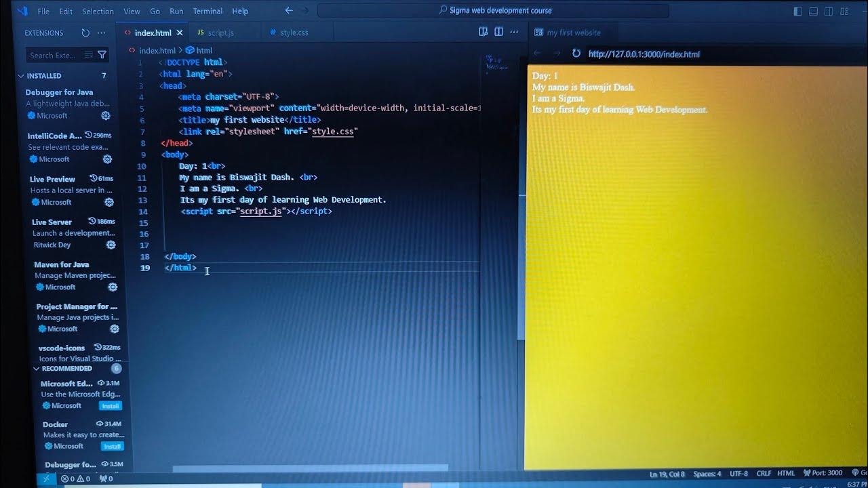The image size is (868, 488).
Task: Open Extensions view more actions menu
Action: 102,33
